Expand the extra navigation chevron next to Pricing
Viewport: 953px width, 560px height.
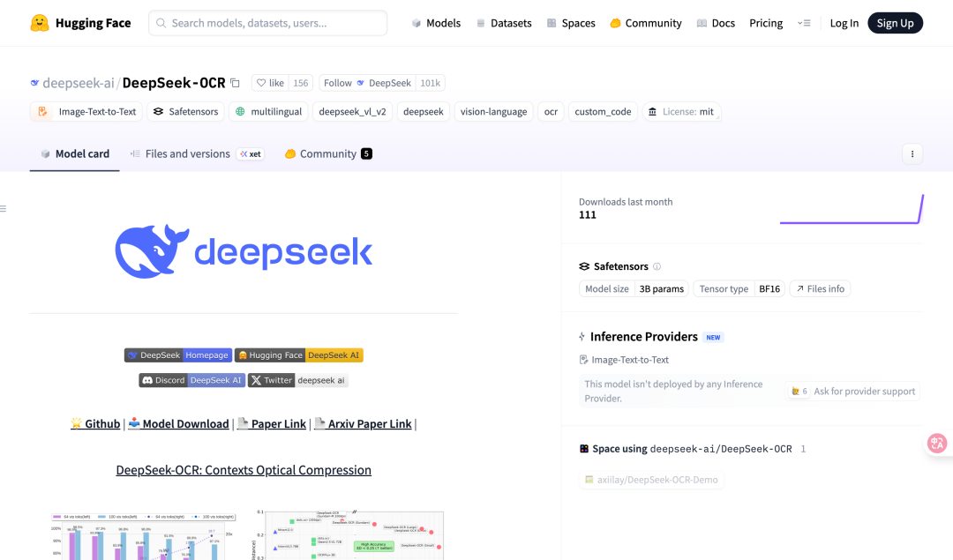click(804, 23)
